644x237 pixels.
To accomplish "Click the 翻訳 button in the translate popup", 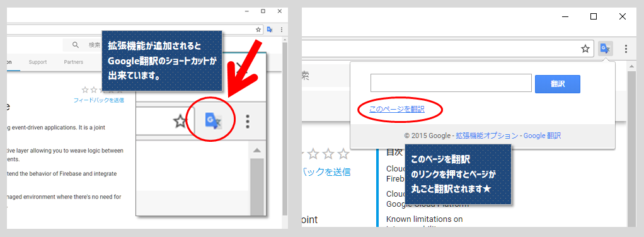I will (557, 84).
